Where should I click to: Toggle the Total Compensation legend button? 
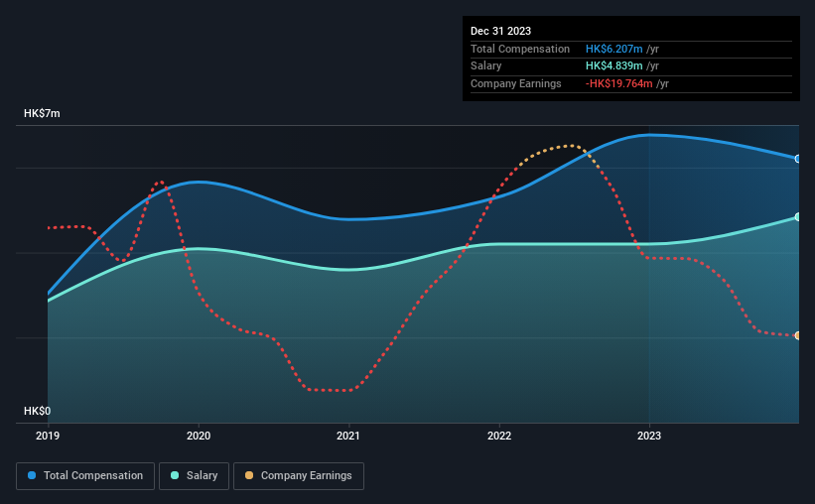85,476
